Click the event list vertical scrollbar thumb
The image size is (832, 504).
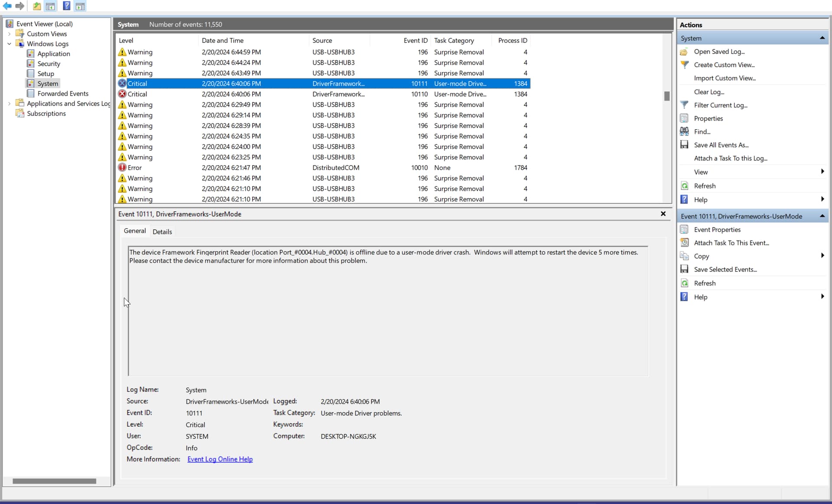667,96
